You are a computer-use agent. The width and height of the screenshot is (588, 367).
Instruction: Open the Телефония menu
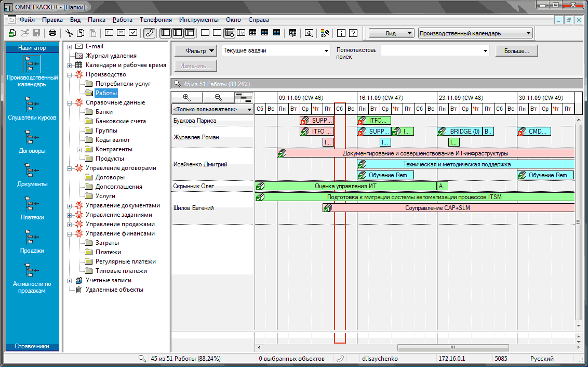[x=156, y=20]
